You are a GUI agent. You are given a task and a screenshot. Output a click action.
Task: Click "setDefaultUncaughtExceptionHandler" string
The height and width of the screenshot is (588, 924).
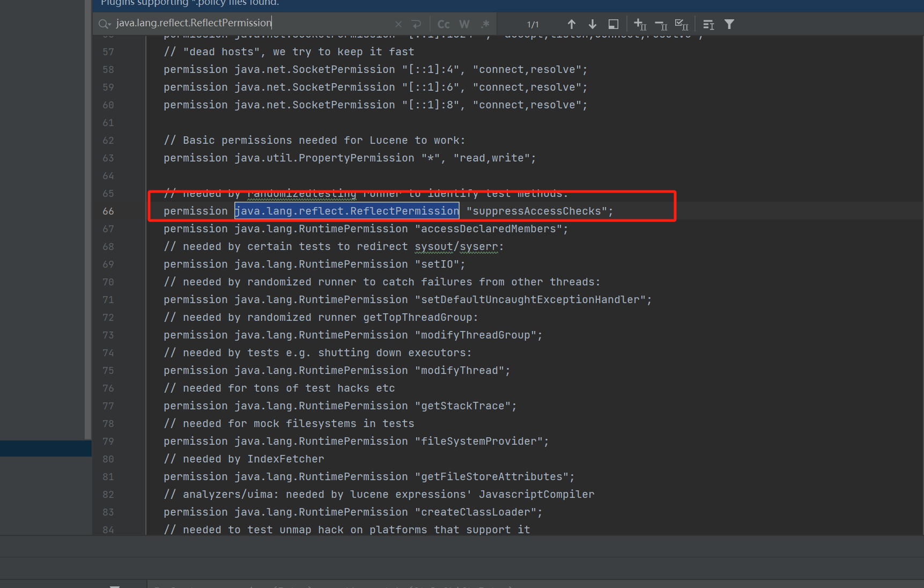(x=530, y=300)
